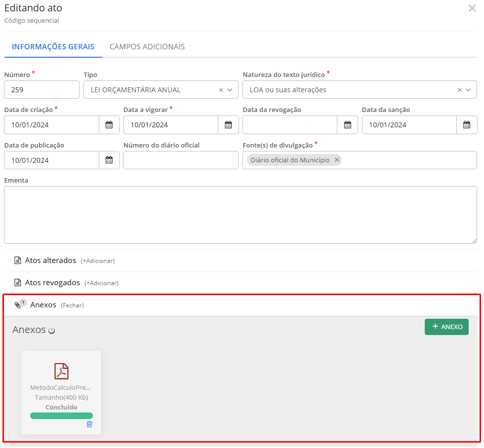Expand the Tipo dropdown arrow
The height and width of the screenshot is (448, 484).
[x=230, y=90]
